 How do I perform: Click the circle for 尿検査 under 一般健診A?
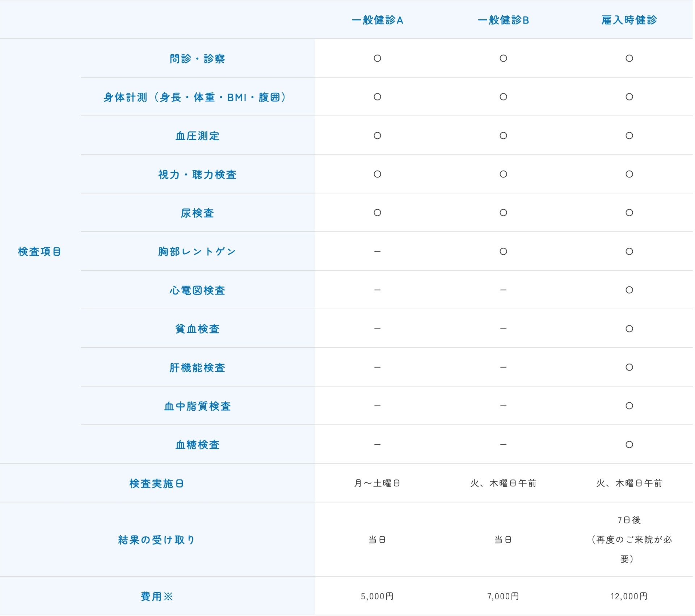coord(377,213)
